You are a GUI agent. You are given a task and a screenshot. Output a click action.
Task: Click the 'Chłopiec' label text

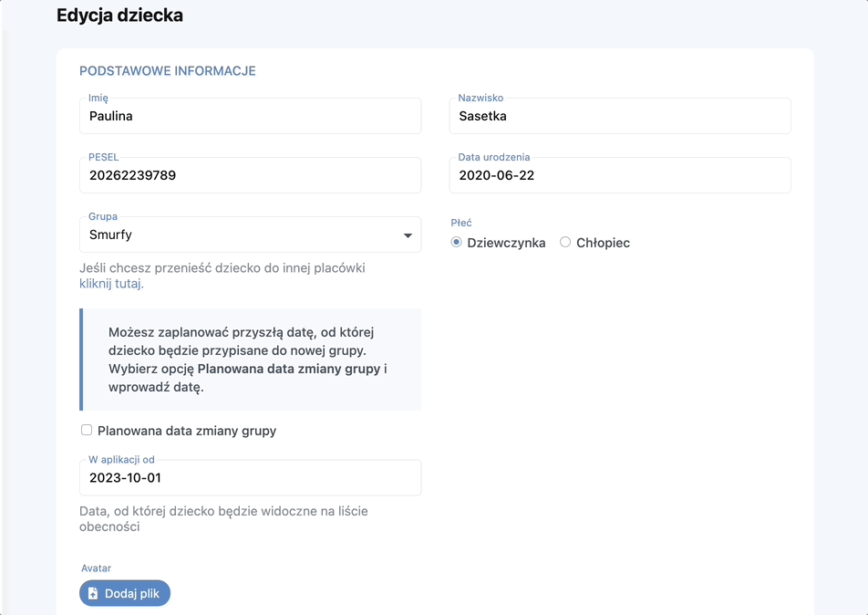click(603, 243)
